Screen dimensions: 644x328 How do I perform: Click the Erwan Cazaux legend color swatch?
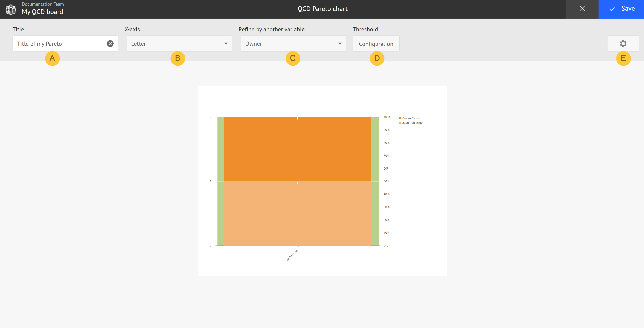click(x=400, y=118)
